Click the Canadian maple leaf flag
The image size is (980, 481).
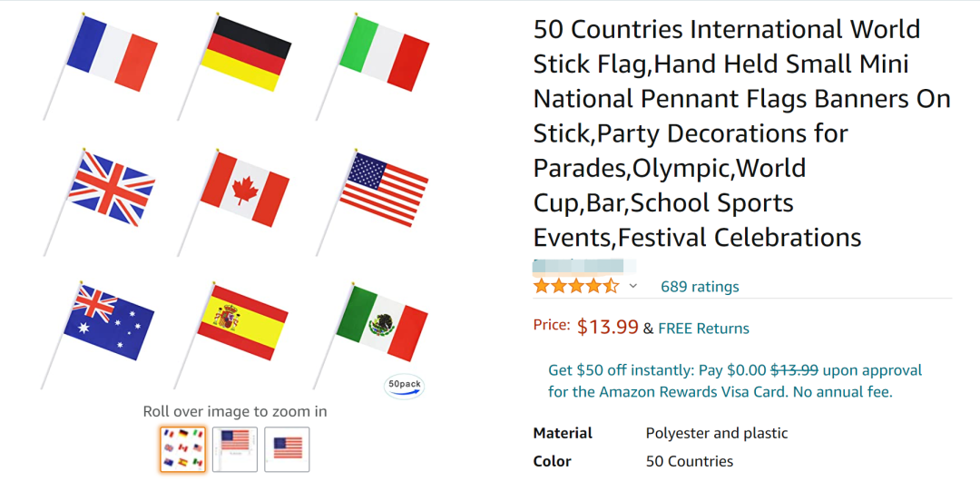click(245, 189)
